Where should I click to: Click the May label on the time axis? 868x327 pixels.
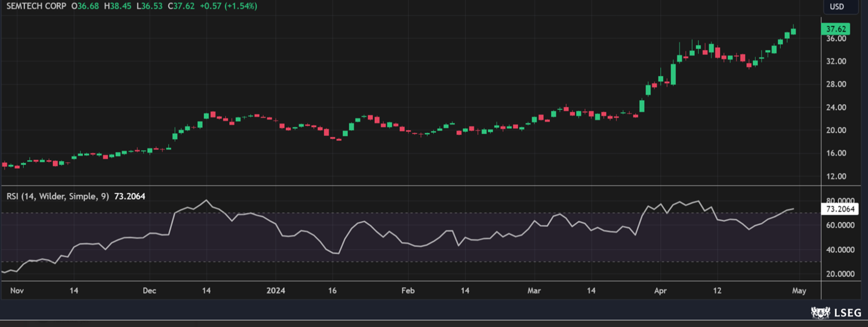click(799, 291)
